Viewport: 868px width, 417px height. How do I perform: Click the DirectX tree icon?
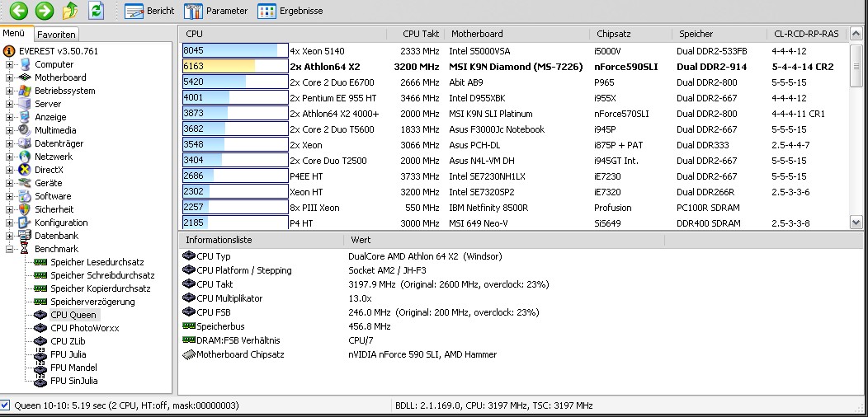25,170
